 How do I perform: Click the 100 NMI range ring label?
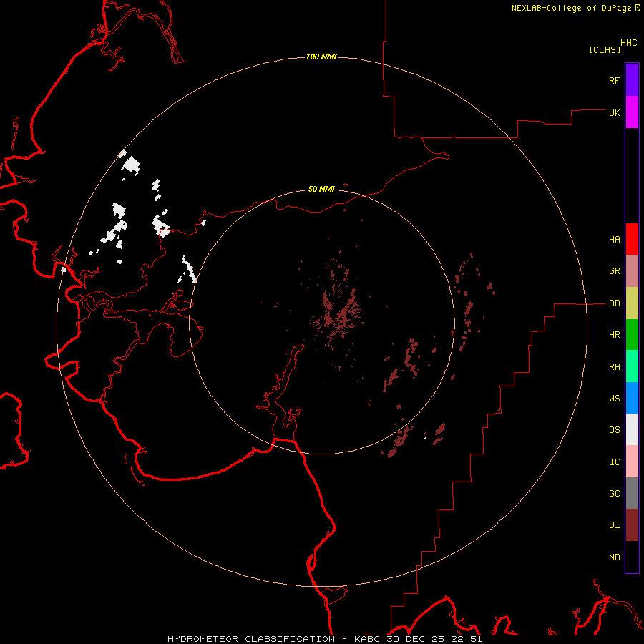tap(321, 57)
